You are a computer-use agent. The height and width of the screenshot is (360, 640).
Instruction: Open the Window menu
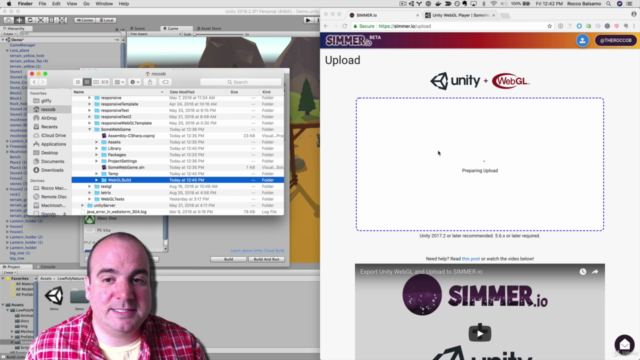pos(104,4)
